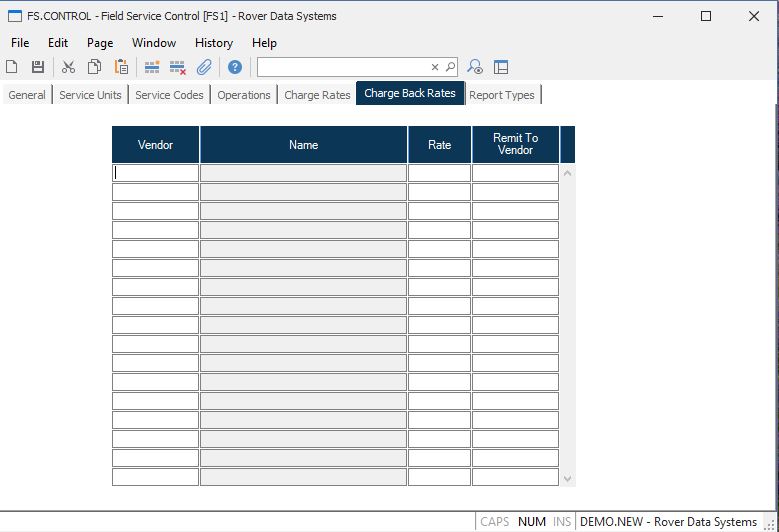Image resolution: width=779 pixels, height=532 pixels.
Task: Click the Copy icon in toolbar
Action: 94,67
